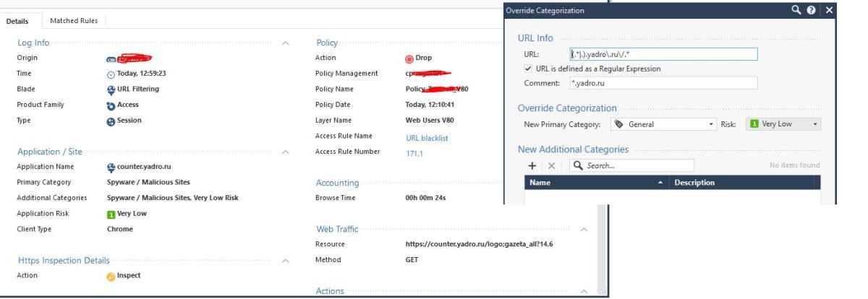Click the green Very Low application risk icon
Image resolution: width=868 pixels, height=299 pixels.
coord(111,214)
